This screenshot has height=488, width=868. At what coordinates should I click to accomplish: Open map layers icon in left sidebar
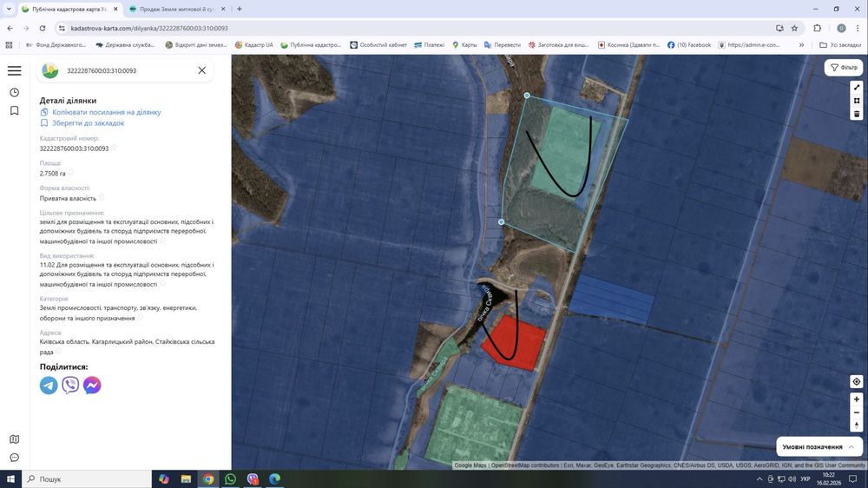(x=15, y=439)
